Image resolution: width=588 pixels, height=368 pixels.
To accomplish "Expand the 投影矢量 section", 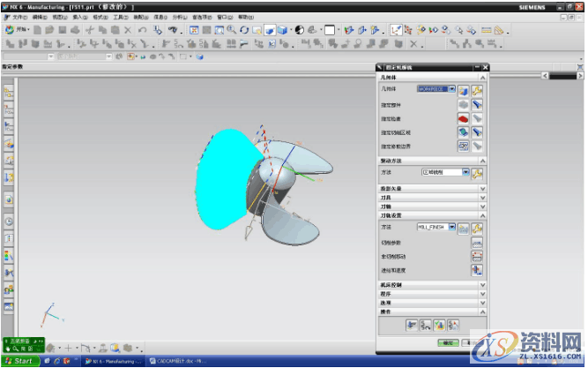I will pyautogui.click(x=482, y=188).
